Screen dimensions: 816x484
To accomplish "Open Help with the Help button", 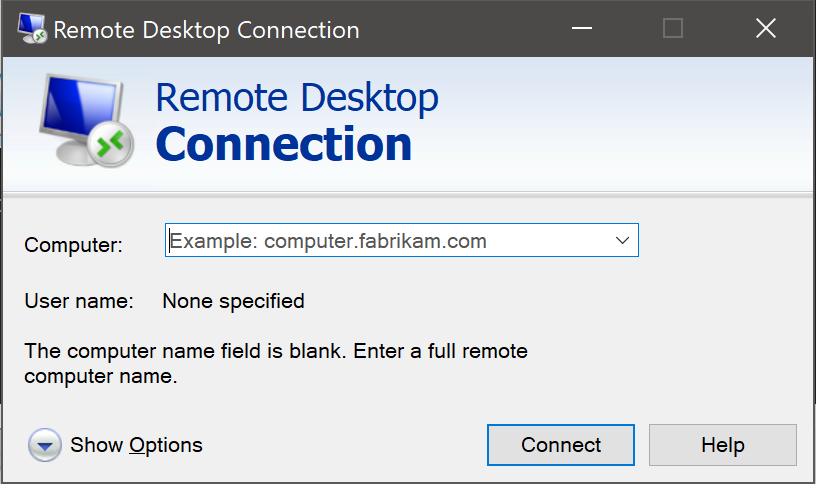I will point(722,445).
